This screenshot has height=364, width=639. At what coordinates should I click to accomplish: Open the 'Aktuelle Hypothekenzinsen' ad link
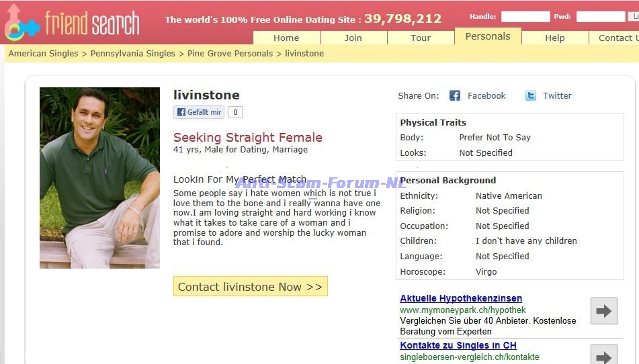tap(460, 298)
